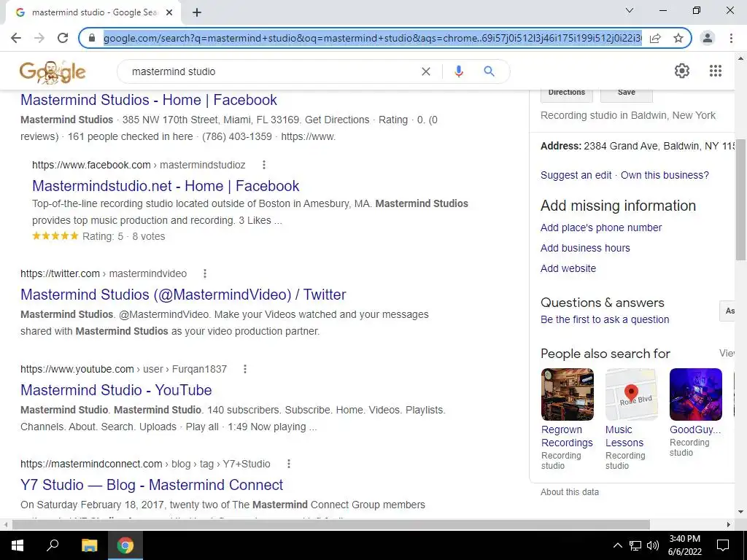Open File Explorer from the taskbar

[x=89, y=545]
